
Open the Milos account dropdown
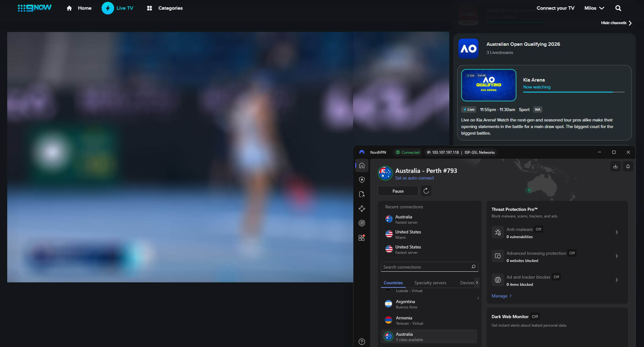coord(594,8)
